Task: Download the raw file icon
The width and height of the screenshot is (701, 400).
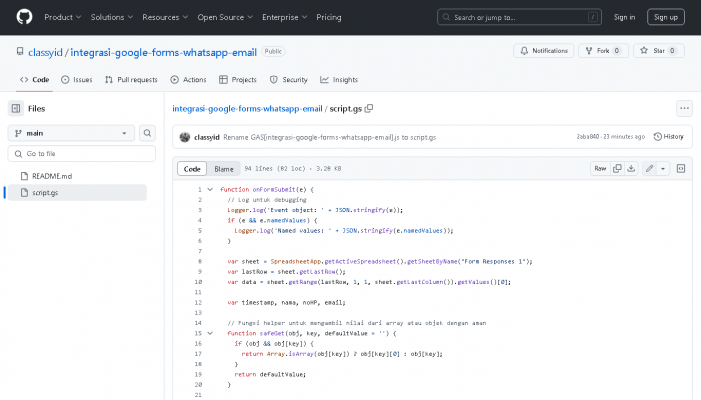Action: 631,169
